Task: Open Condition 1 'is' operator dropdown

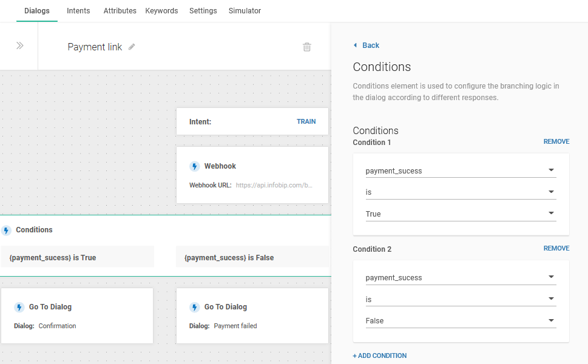Action: pos(551,192)
